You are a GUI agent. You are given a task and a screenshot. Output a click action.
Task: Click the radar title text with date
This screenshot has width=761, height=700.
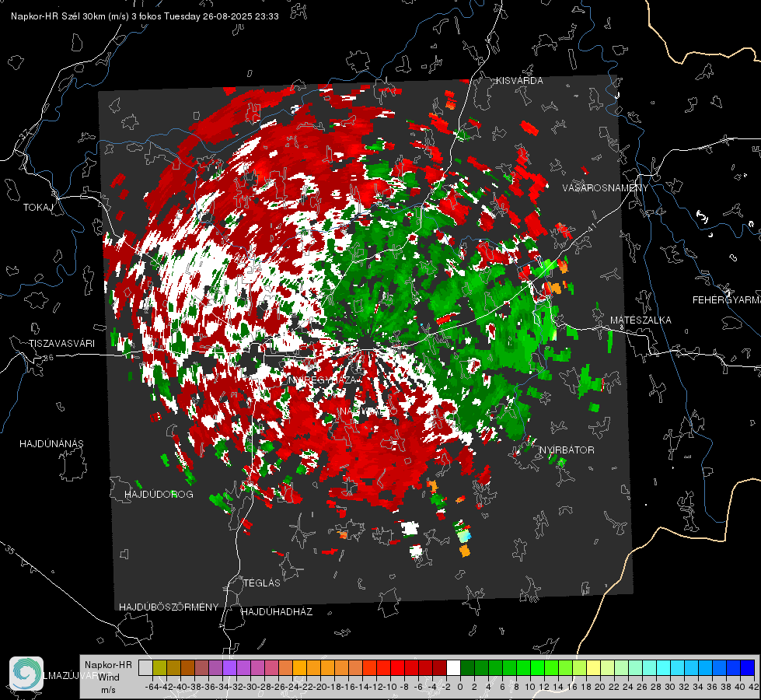tap(145, 16)
